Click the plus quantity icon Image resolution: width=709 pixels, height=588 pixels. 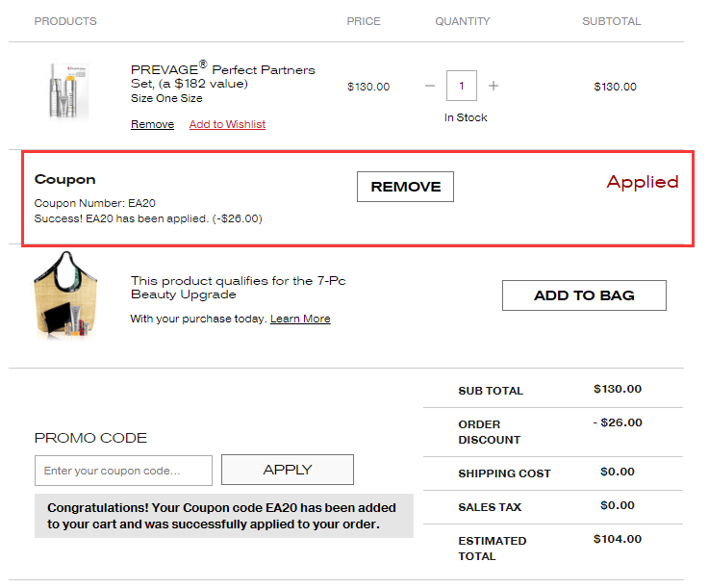click(x=494, y=87)
